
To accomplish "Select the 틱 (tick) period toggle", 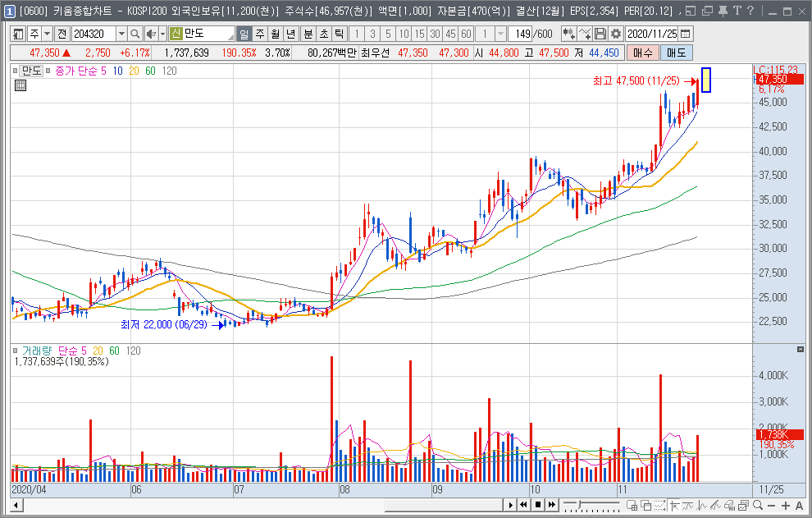I will (x=340, y=34).
